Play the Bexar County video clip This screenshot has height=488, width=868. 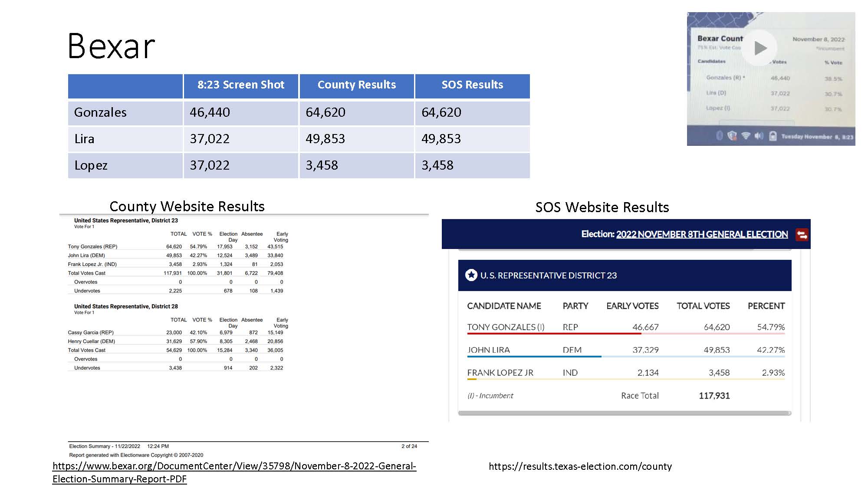pyautogui.click(x=759, y=48)
